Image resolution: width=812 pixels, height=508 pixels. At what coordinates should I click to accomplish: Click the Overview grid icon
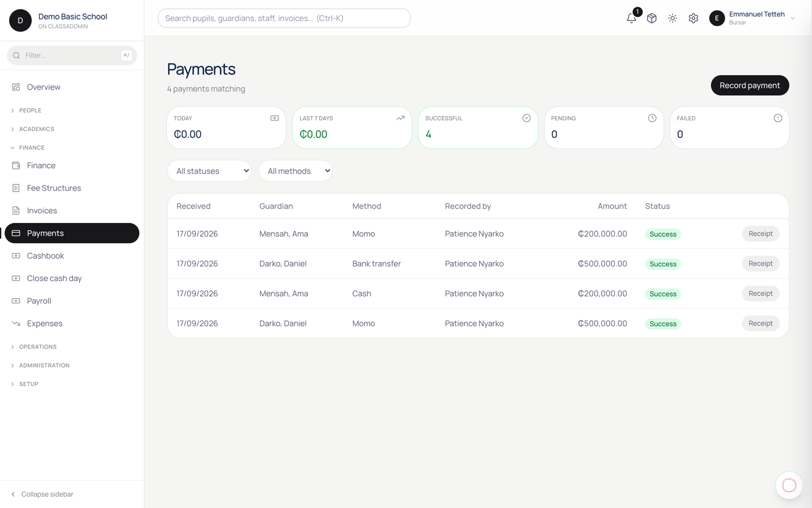tap(16, 87)
